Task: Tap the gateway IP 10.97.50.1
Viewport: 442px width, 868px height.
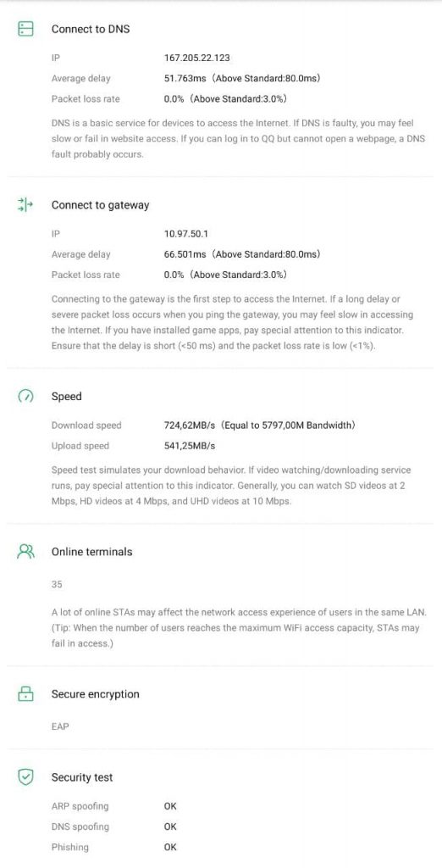Action: tap(186, 234)
